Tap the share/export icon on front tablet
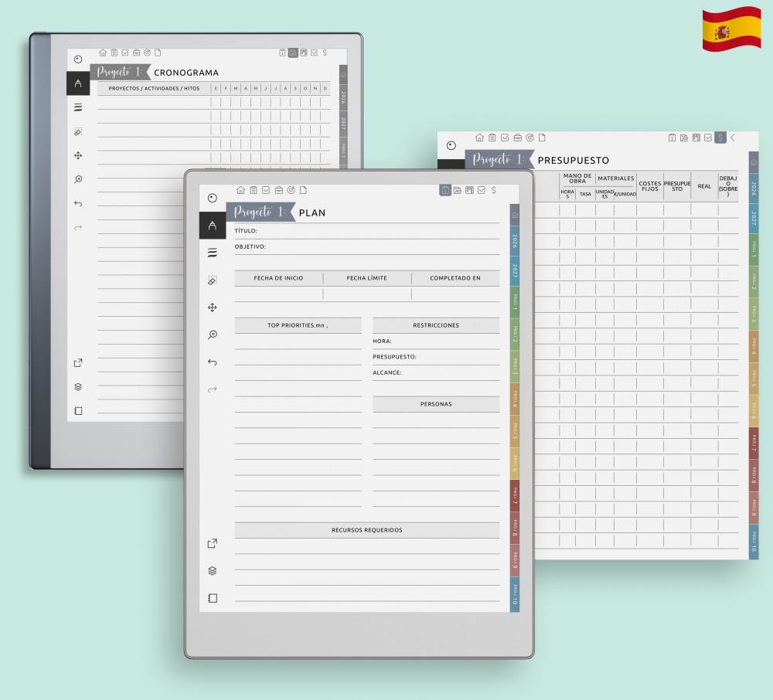This screenshot has height=700, width=773. 213,544
